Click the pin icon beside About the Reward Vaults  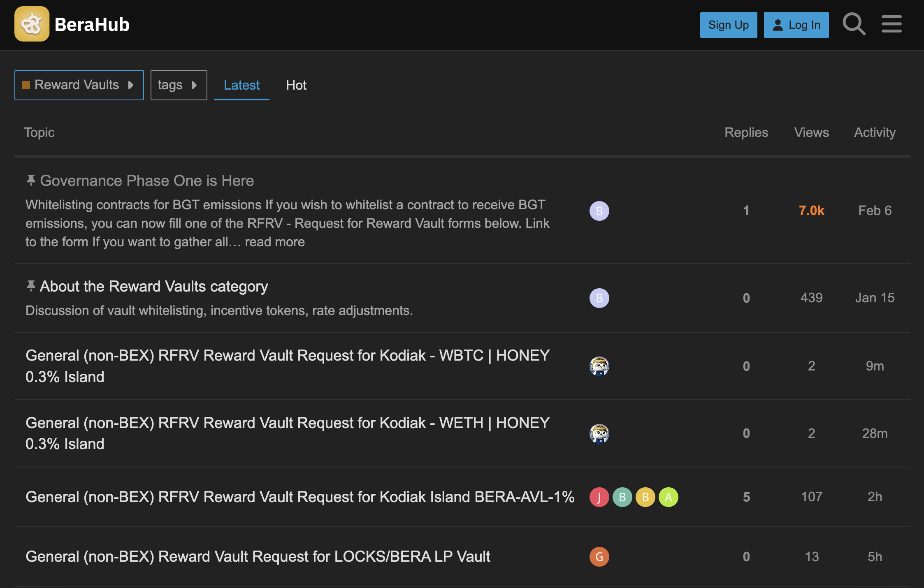pos(31,286)
